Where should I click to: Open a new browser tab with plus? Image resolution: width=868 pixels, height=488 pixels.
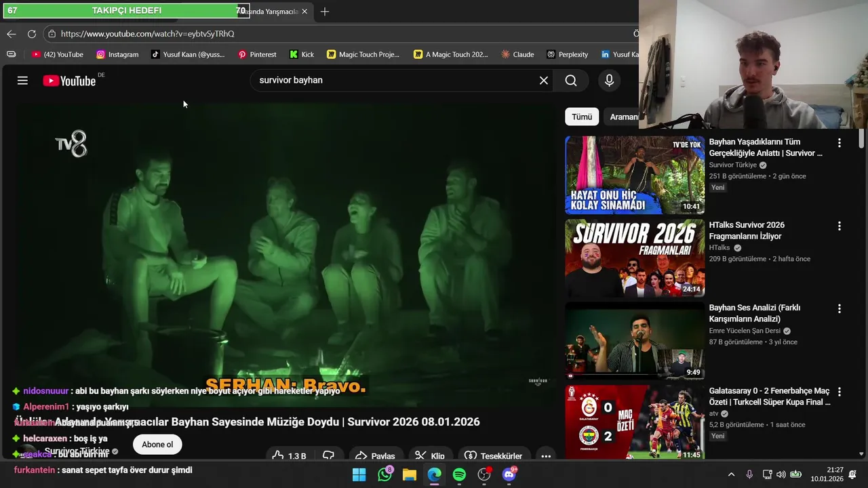325,12
